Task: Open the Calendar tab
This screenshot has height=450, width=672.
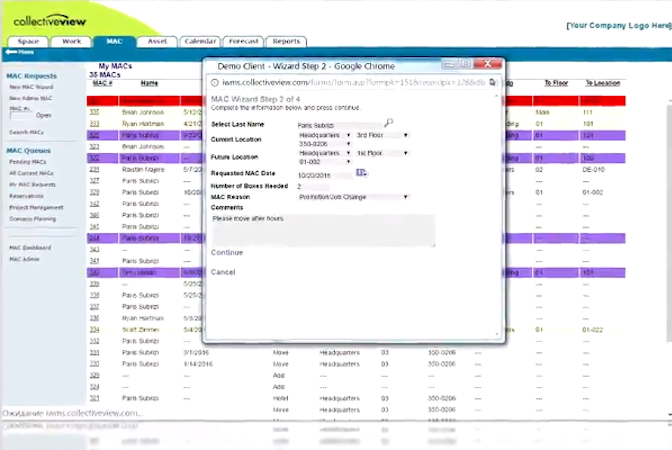Action: coord(200,42)
